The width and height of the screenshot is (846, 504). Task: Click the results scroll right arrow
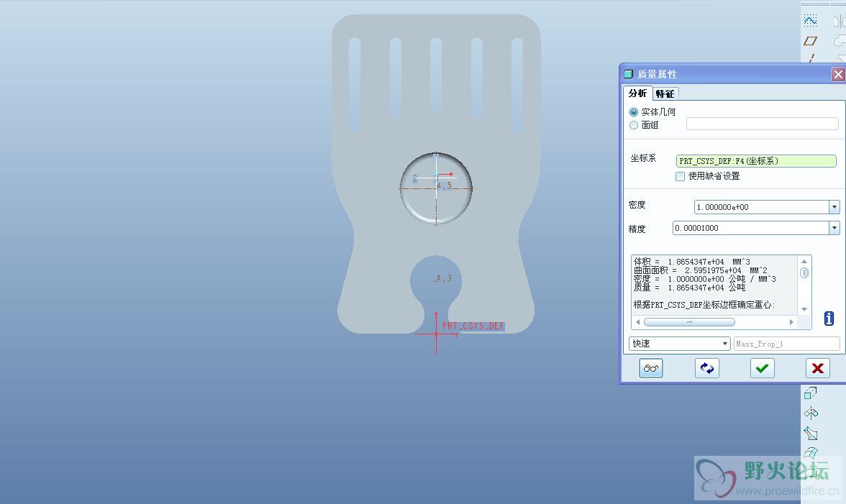tap(791, 322)
